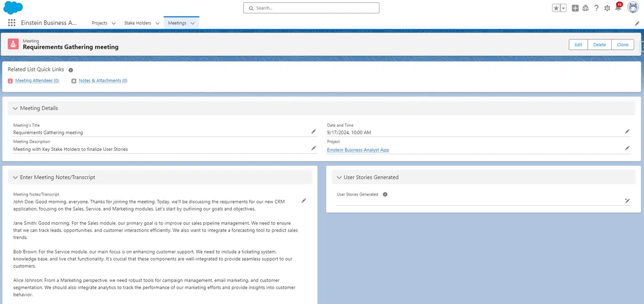Viewport: 644px width, 304px height.
Task: Open the Meetings tab dropdown chevron
Action: (193, 23)
